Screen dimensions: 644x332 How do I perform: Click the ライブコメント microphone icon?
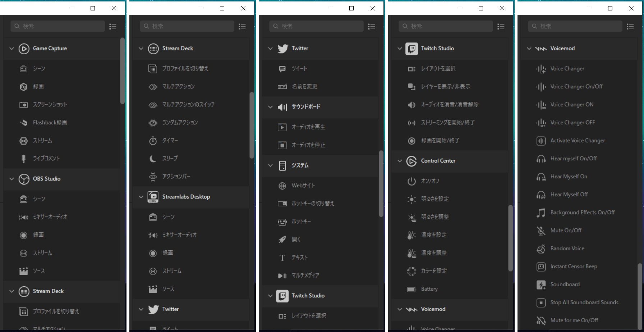click(x=23, y=159)
